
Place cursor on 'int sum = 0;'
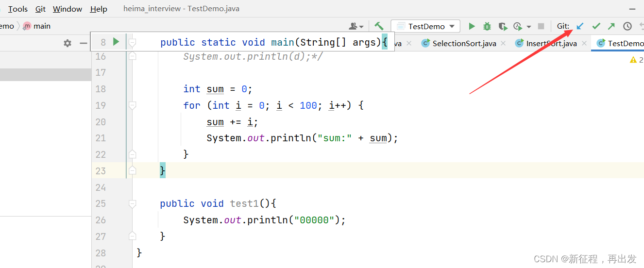coord(218,89)
